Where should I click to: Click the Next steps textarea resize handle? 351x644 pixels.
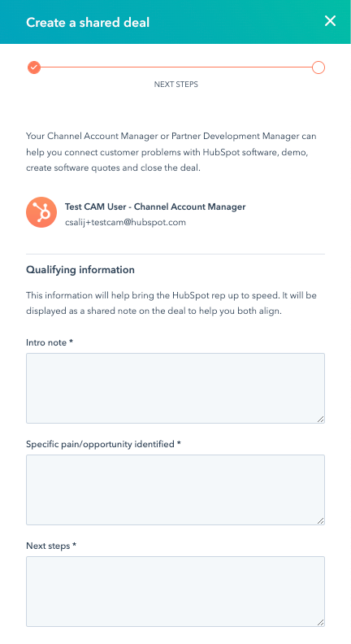[x=320, y=622]
